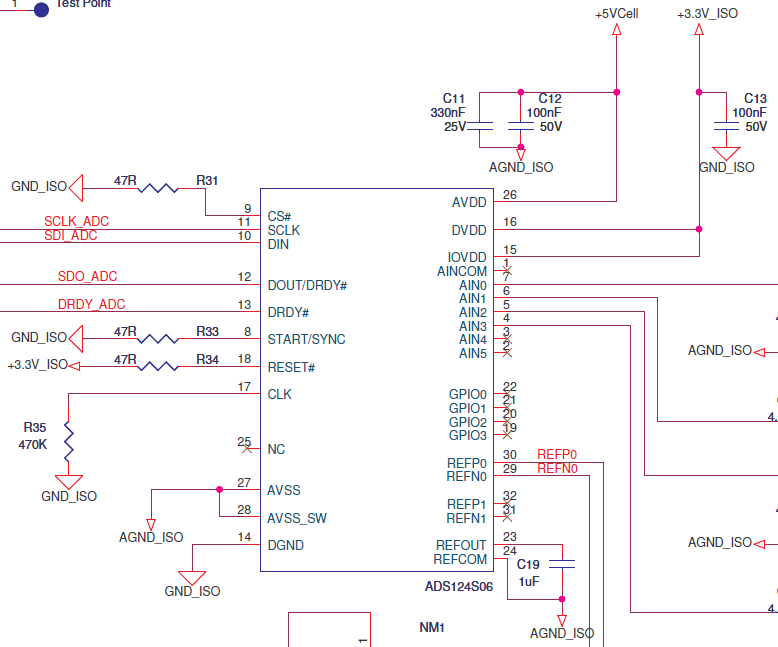Click the red REFP0 net label
This screenshot has width=778, height=647.
tap(557, 454)
